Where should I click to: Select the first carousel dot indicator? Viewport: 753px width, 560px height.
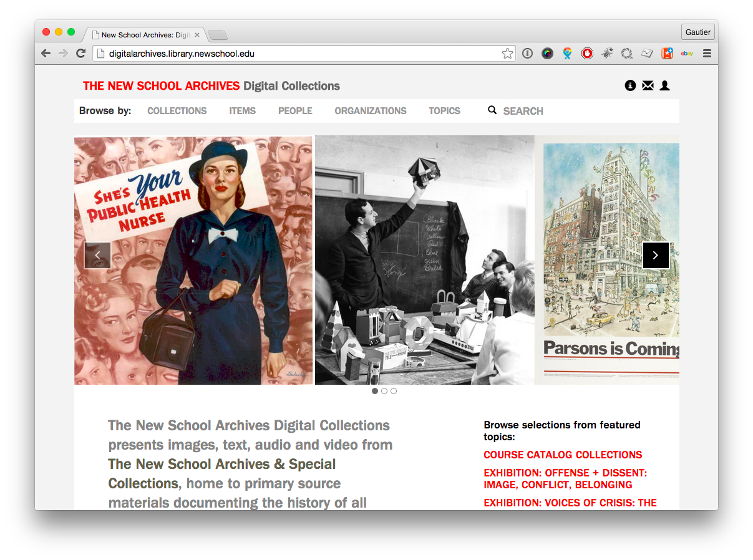point(375,391)
